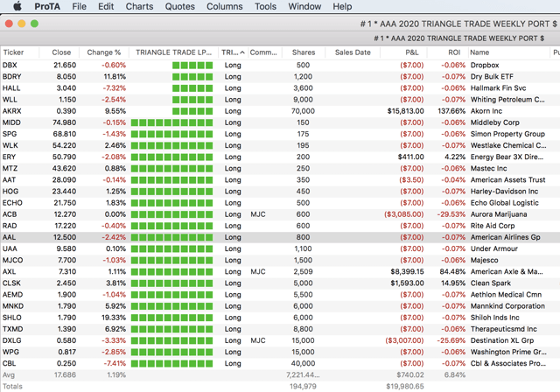Screen dimensions: 560x392
Task: Open the Apple menu
Action: coord(17,6)
